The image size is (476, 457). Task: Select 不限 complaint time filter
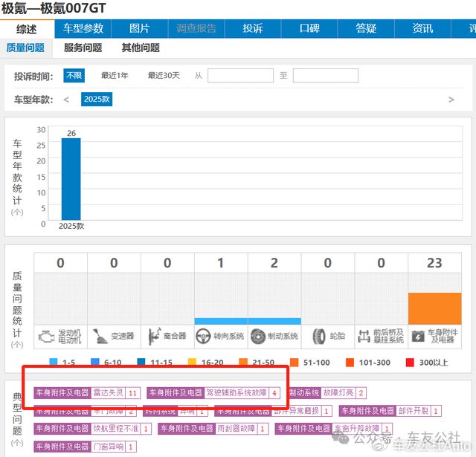point(74,76)
